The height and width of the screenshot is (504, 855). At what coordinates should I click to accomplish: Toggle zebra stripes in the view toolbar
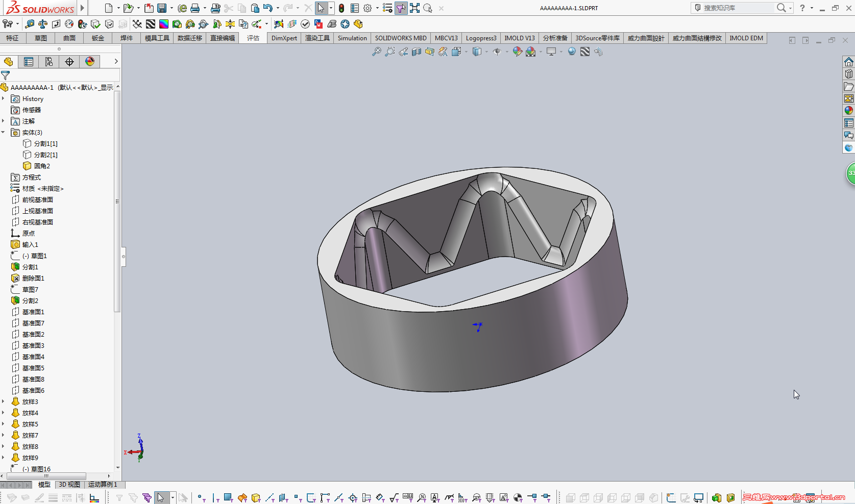585,52
